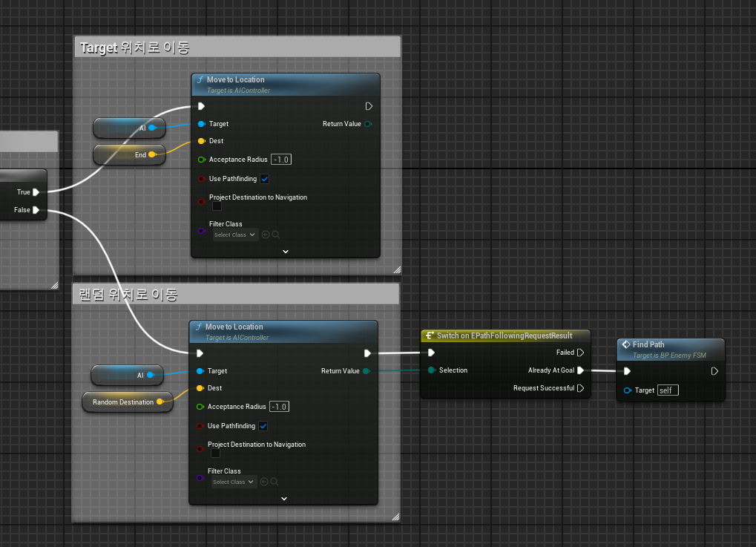Click the False exec pin on Branch node
The width and height of the screenshot is (756, 547).
pyautogui.click(x=36, y=210)
